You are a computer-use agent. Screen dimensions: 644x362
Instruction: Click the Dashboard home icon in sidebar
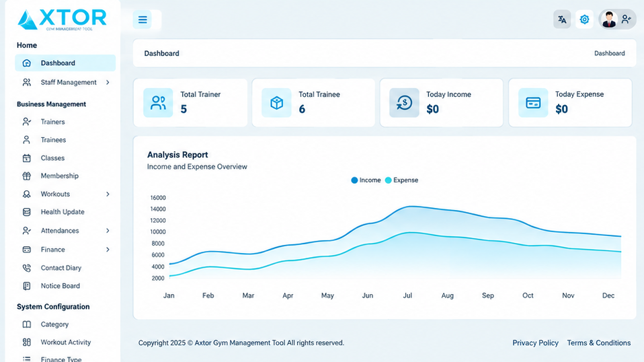pyautogui.click(x=27, y=63)
